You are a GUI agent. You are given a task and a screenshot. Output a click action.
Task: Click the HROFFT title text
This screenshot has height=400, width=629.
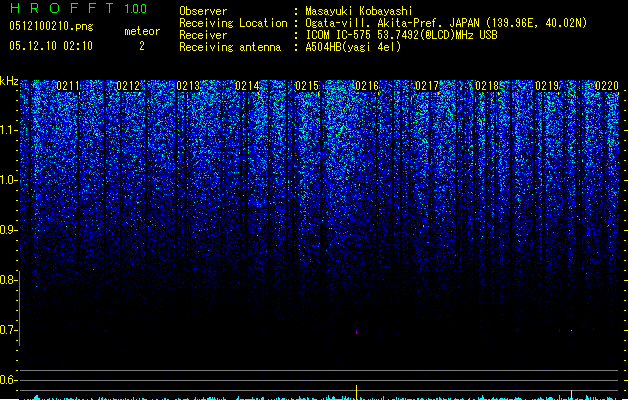coord(62,8)
